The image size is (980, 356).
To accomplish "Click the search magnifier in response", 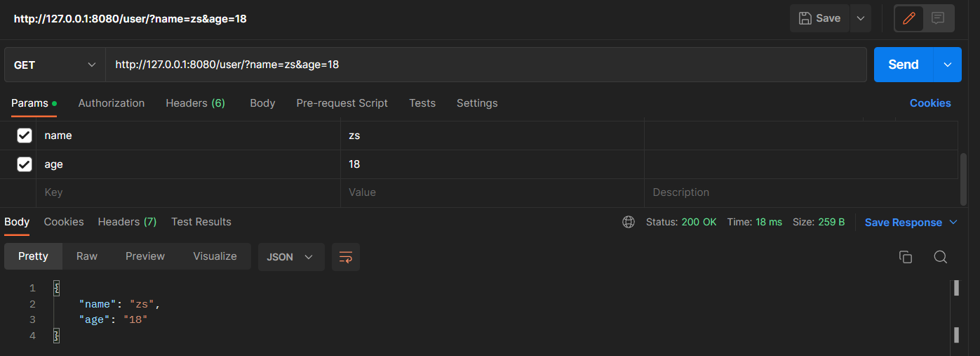I will (x=941, y=257).
